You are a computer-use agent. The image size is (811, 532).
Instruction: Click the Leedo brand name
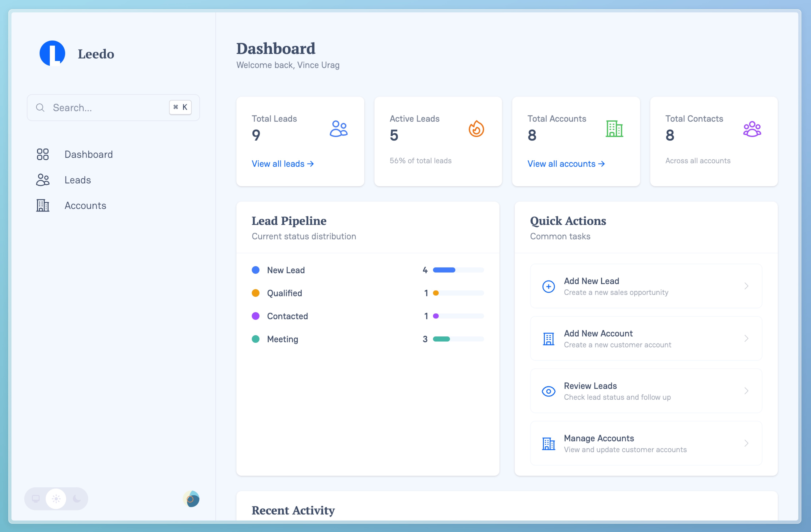(x=96, y=54)
